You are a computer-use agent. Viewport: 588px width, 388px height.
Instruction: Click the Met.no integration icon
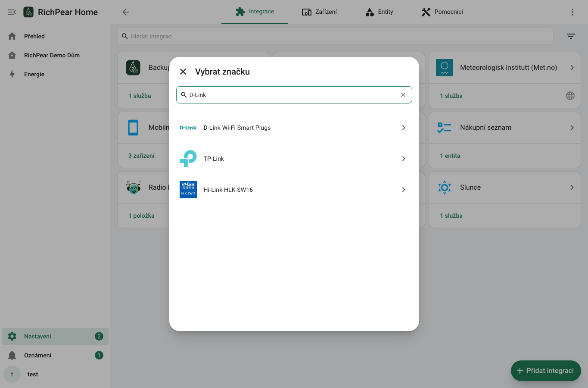click(445, 68)
